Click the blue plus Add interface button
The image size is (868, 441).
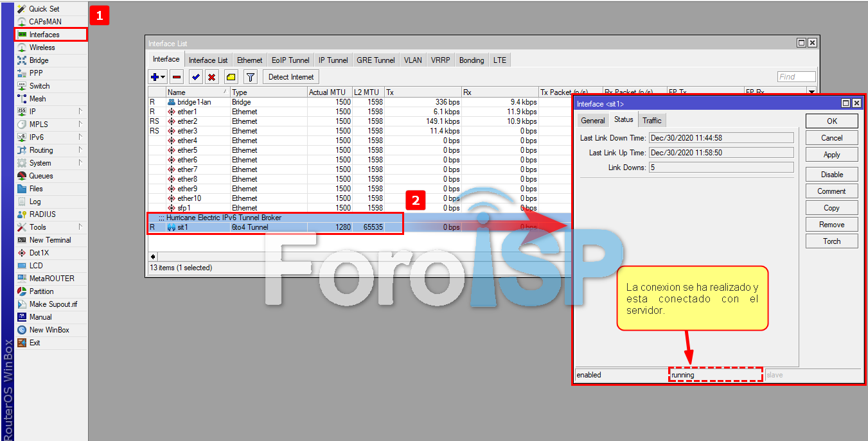[x=154, y=77]
